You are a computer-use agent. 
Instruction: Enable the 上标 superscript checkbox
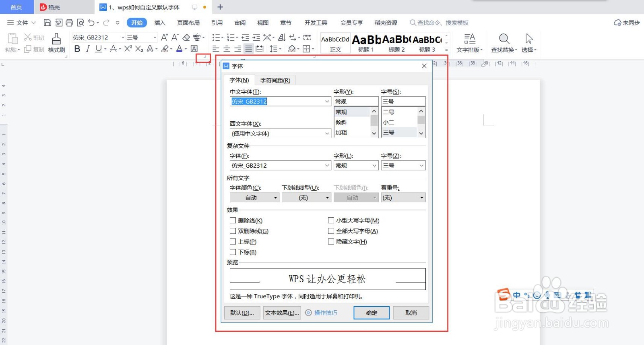point(233,241)
